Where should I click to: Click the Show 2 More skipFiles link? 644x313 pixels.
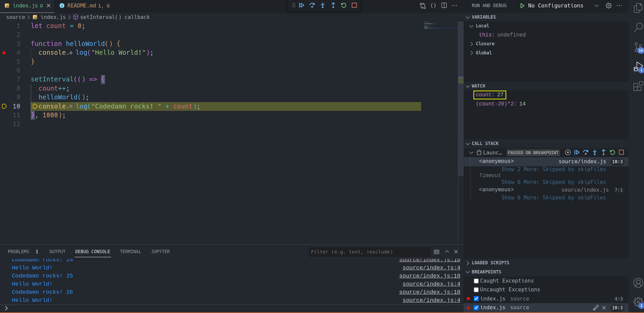(553, 169)
